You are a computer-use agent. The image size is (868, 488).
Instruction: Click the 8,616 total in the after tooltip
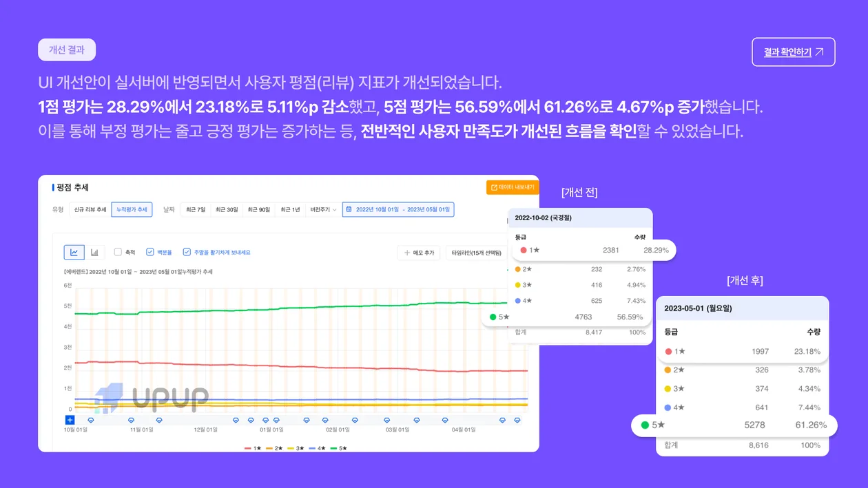pyautogui.click(x=760, y=445)
